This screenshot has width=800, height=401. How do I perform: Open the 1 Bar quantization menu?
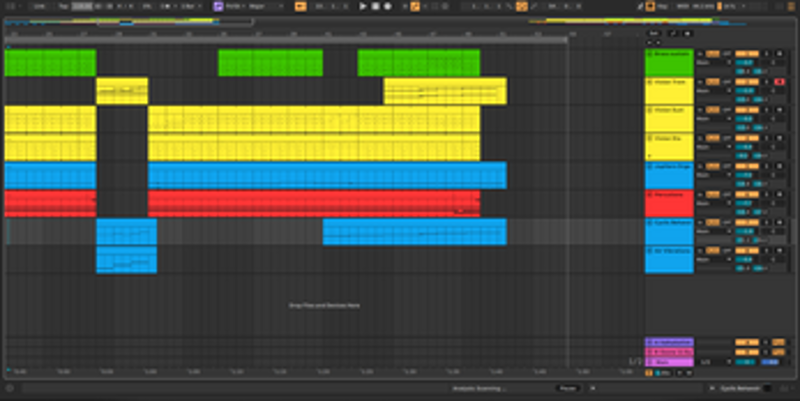tap(187, 6)
